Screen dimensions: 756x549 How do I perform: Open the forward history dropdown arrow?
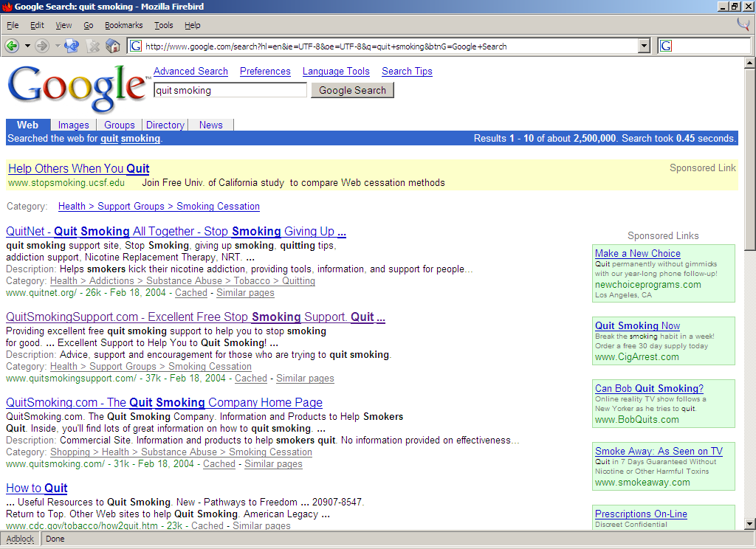[x=57, y=46]
